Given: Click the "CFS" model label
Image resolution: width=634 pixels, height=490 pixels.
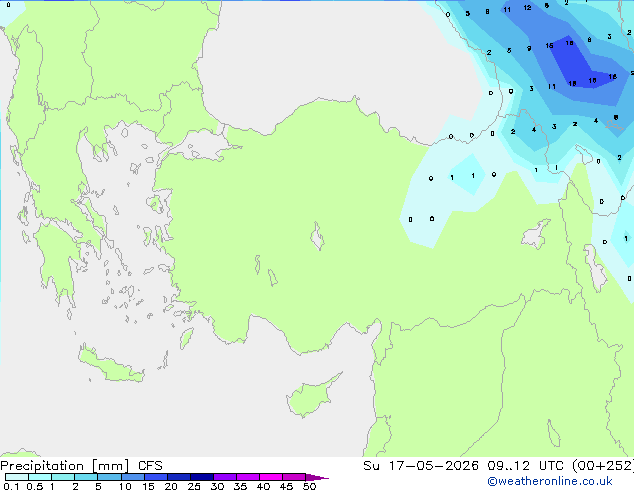Looking at the screenshot, I should [150, 466].
